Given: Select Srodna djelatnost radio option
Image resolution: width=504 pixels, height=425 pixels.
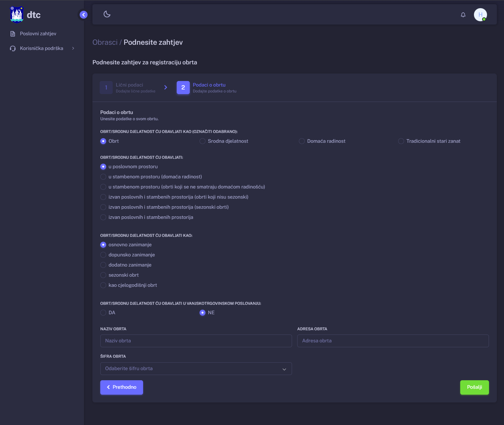Looking at the screenshot, I should pos(203,141).
